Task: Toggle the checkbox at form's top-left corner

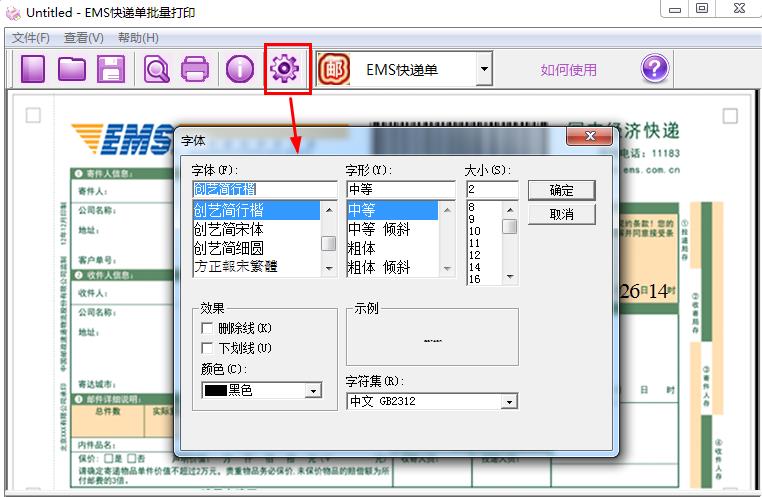Action: pyautogui.click(x=33, y=116)
